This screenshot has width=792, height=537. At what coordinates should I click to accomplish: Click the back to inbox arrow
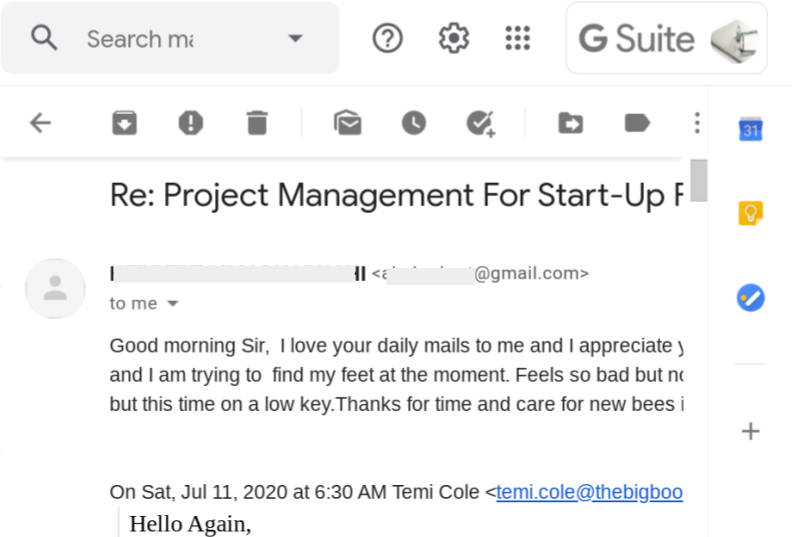40,123
